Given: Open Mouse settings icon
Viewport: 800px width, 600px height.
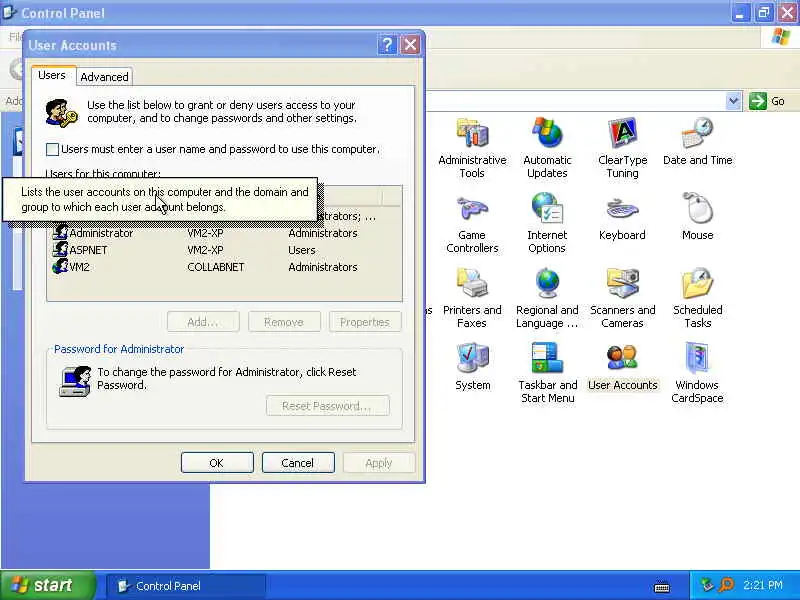Looking at the screenshot, I should click(697, 216).
